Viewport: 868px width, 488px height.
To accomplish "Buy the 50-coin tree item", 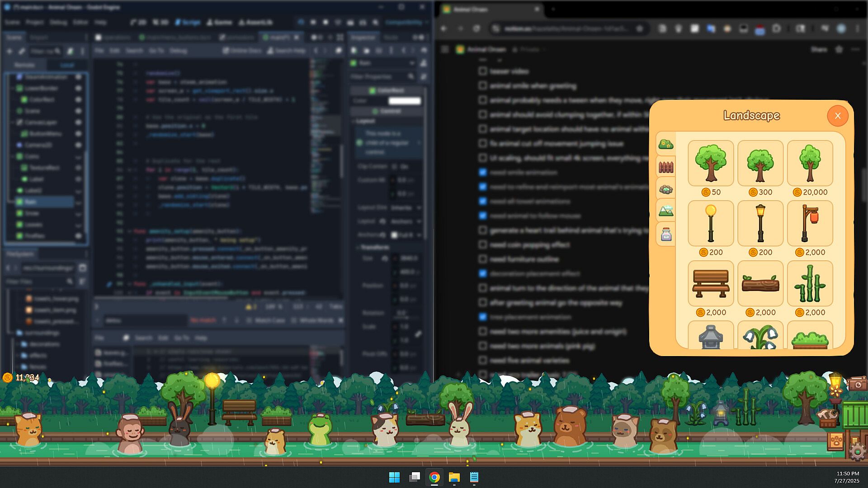I will 711,164.
